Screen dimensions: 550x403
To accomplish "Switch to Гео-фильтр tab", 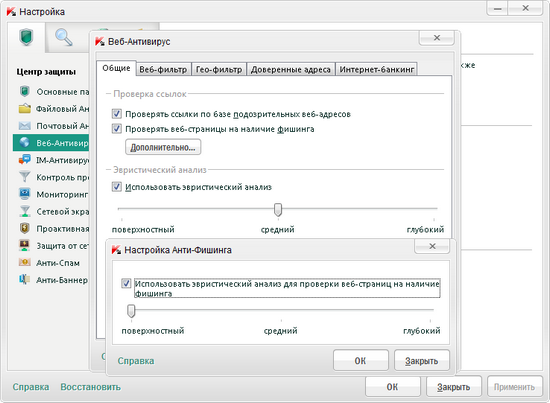I will 219,69.
